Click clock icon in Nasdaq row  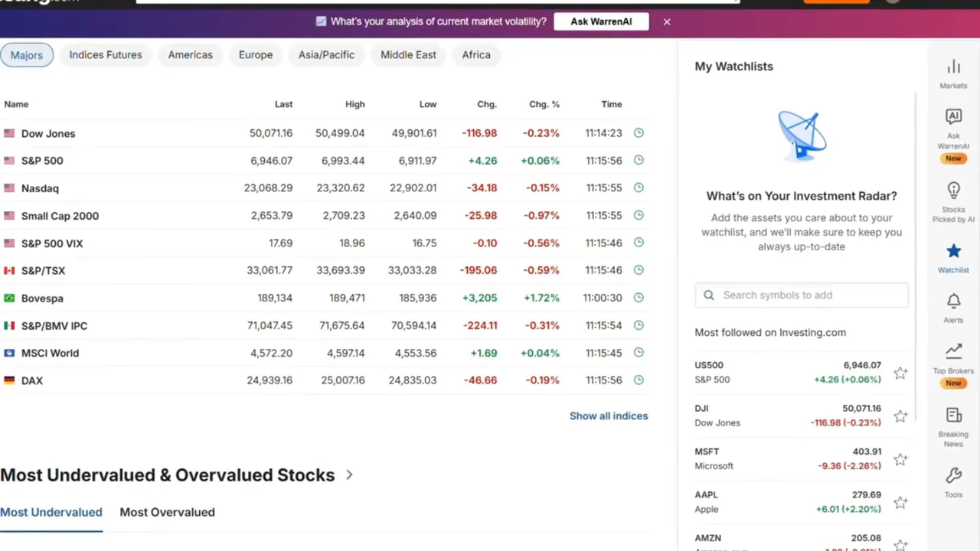tap(639, 187)
